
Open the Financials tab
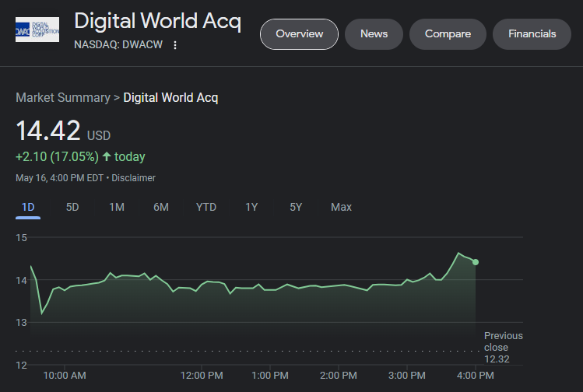(532, 34)
